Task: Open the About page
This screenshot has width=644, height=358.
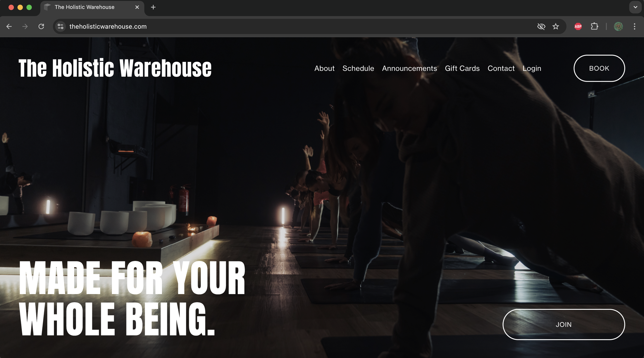Action: (x=324, y=68)
